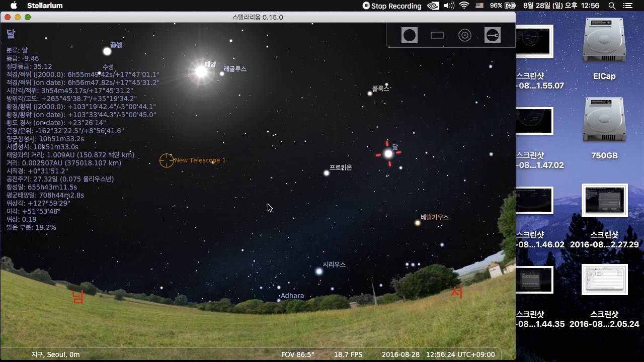Click Stop Recording in the menu bar
Viewport: 644px width, 362px height.
pyautogui.click(x=392, y=6)
